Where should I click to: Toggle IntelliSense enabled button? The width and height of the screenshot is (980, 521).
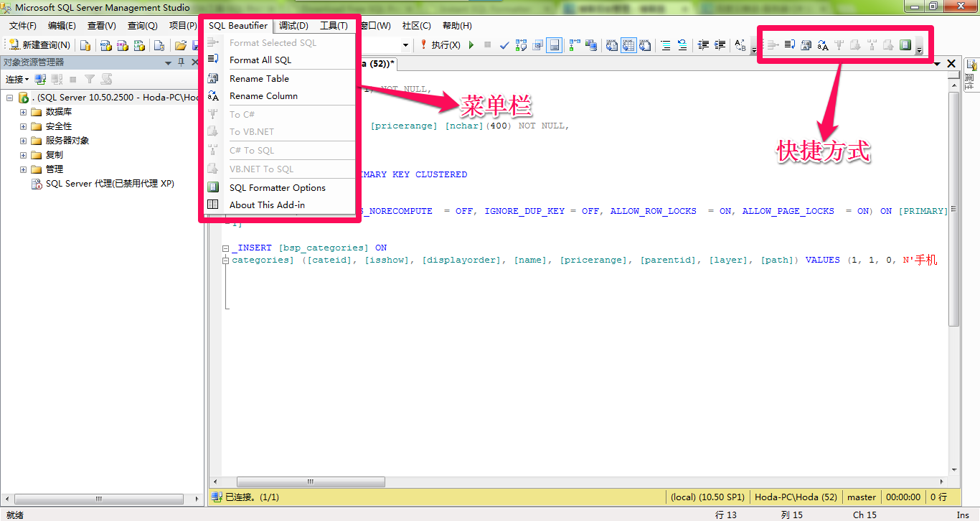(553, 45)
